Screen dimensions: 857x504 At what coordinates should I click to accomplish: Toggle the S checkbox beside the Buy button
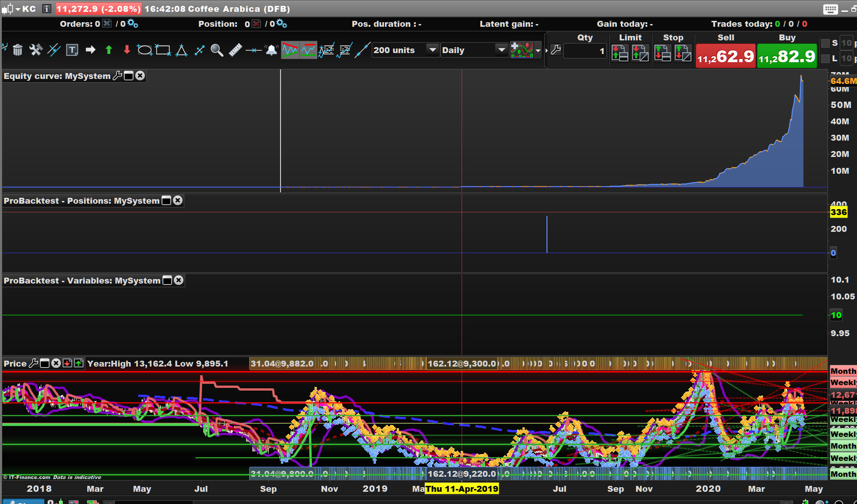click(826, 43)
